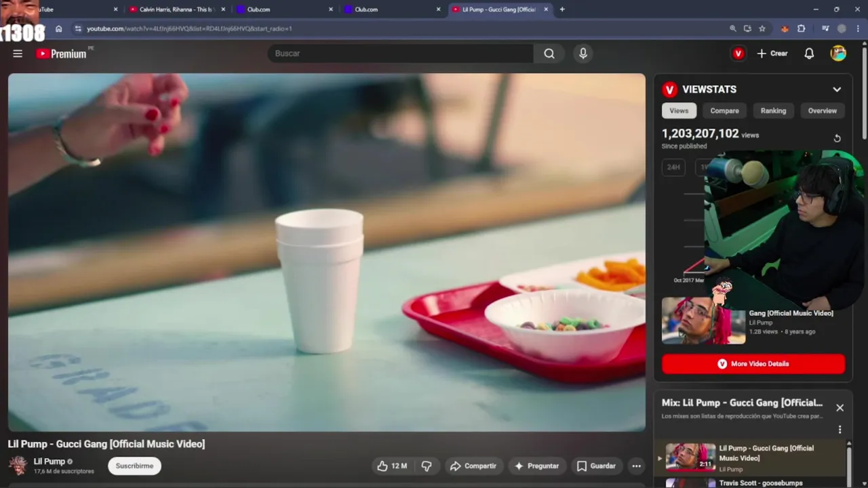Open a new browser tab with plus
The width and height of the screenshot is (868, 488).
point(562,9)
